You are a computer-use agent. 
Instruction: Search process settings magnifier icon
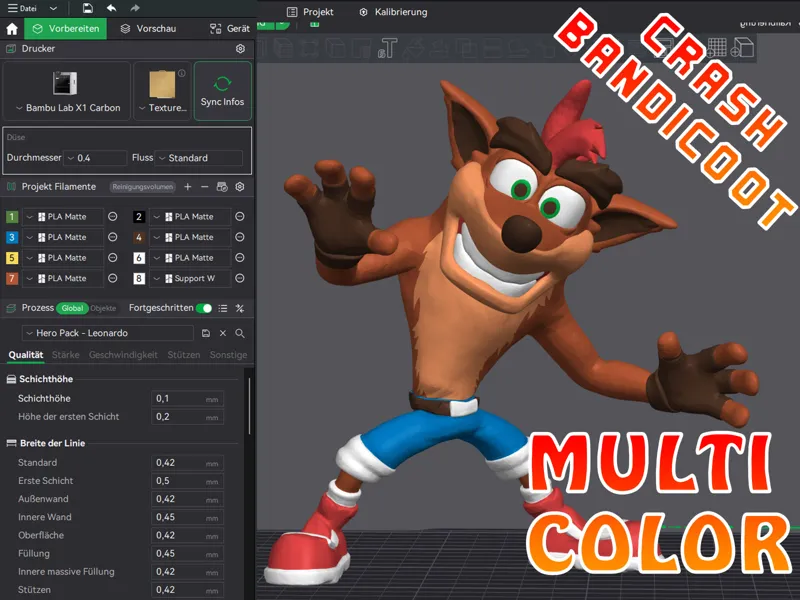pos(240,333)
